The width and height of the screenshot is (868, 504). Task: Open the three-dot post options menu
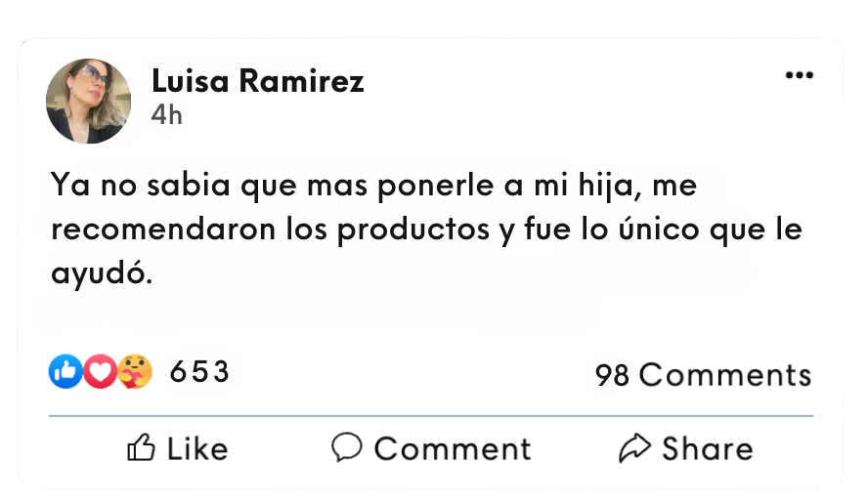799,76
